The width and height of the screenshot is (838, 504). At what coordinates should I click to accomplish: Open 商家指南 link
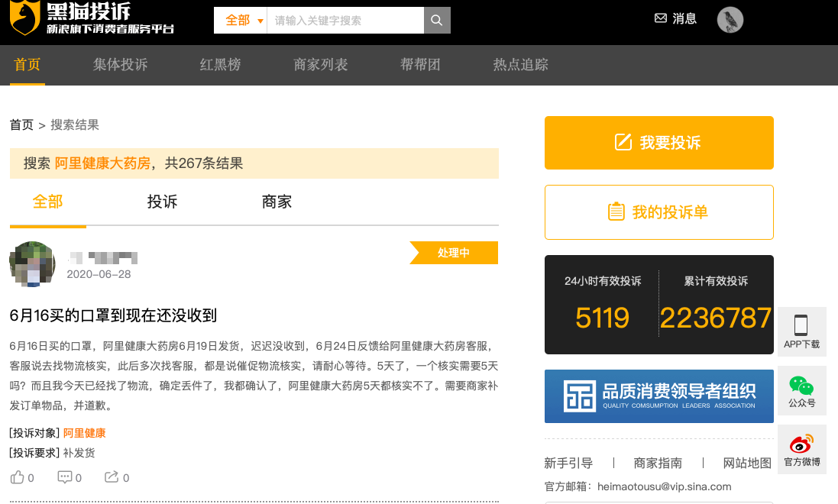[658, 463]
